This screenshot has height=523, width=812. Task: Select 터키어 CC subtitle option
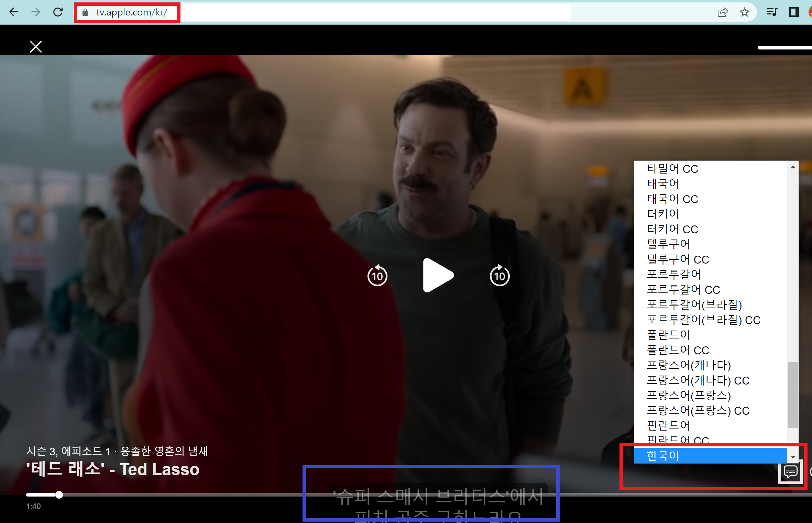click(710, 229)
